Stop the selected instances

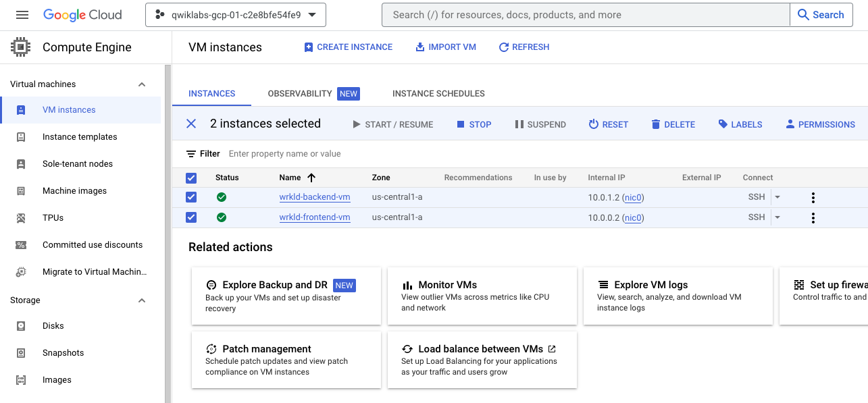[x=474, y=124]
